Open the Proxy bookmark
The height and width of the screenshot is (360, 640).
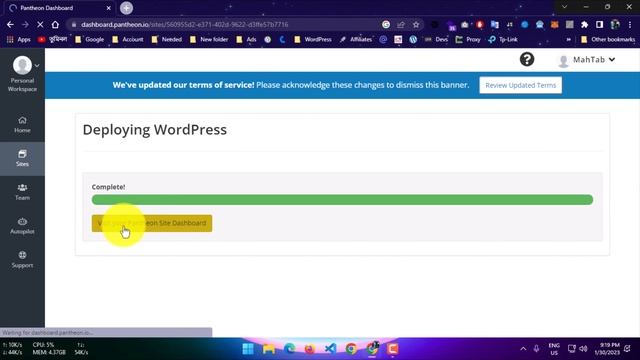click(x=468, y=40)
